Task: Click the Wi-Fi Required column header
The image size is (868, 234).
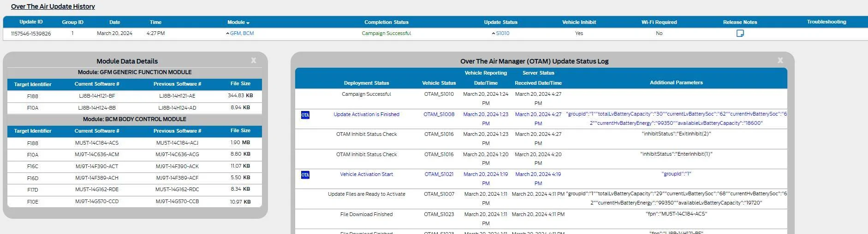Action: [659, 22]
